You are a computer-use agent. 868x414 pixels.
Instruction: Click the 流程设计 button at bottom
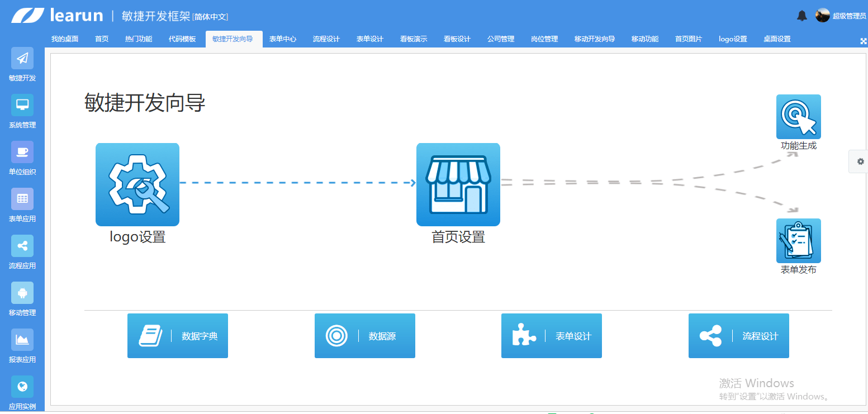[738, 336]
